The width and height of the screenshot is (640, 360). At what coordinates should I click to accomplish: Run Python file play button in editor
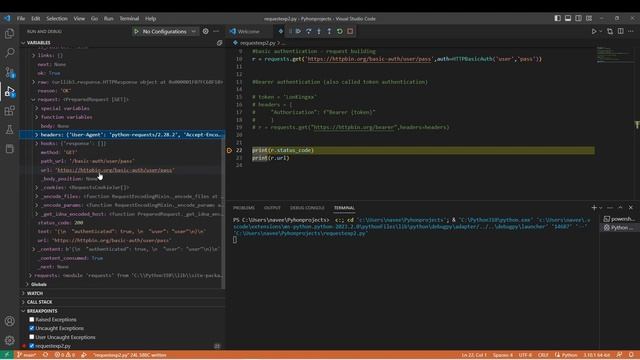[x=594, y=31]
